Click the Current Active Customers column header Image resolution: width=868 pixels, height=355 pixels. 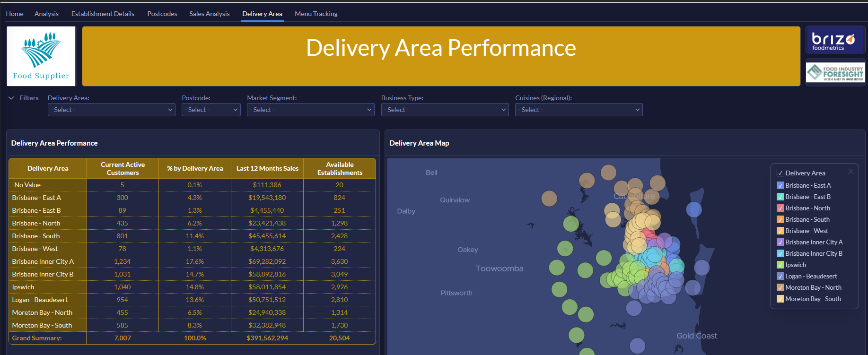point(123,168)
